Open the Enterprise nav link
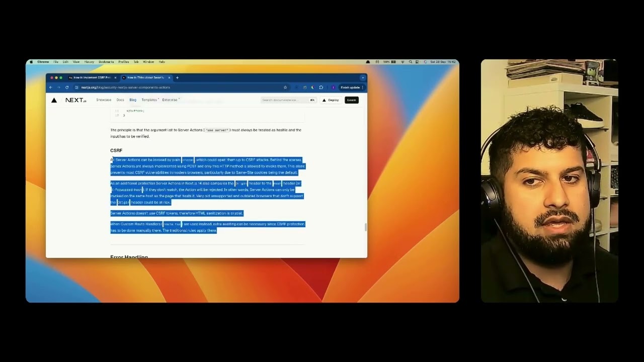The height and width of the screenshot is (362, 644). tap(170, 100)
